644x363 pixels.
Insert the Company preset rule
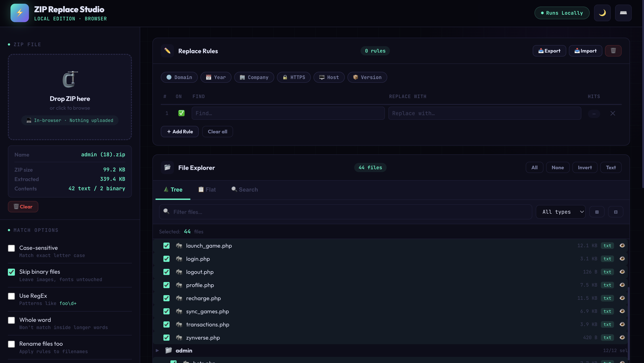click(x=254, y=77)
